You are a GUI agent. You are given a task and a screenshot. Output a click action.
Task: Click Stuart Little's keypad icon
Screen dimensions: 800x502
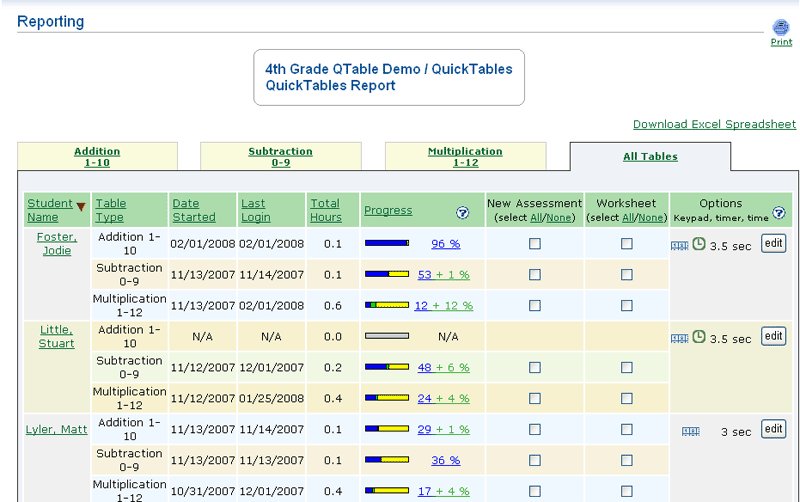coord(679,338)
